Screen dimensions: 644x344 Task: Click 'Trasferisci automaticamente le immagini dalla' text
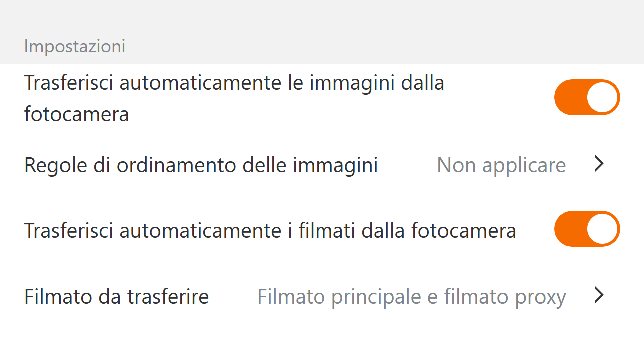click(234, 82)
